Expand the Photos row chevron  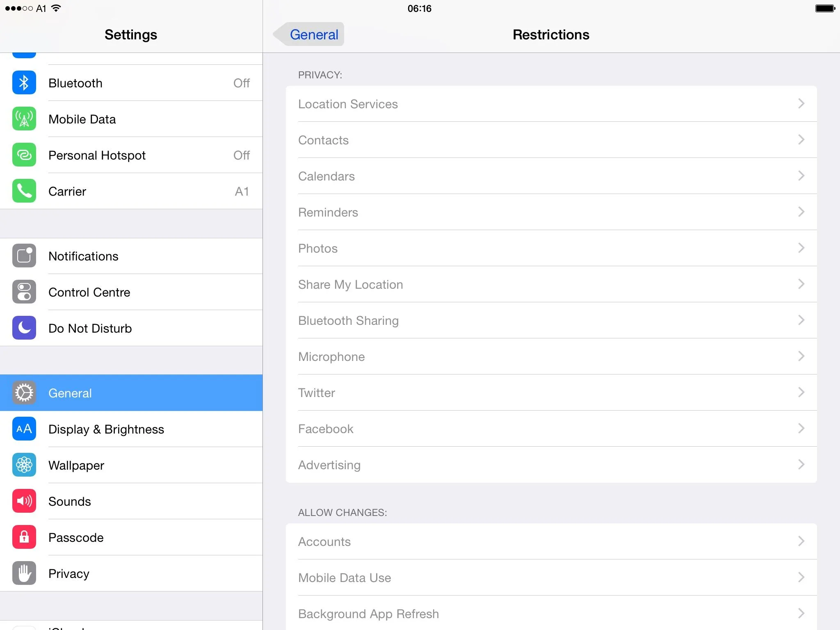pyautogui.click(x=801, y=248)
